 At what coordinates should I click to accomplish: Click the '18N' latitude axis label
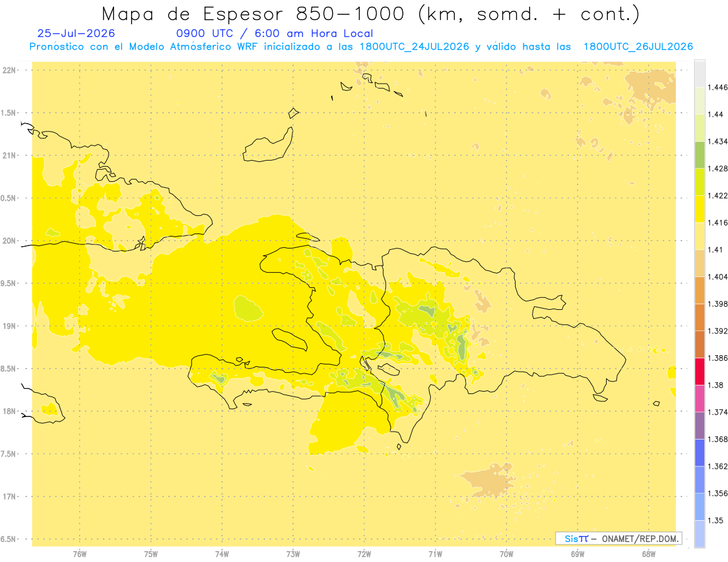pos(9,412)
